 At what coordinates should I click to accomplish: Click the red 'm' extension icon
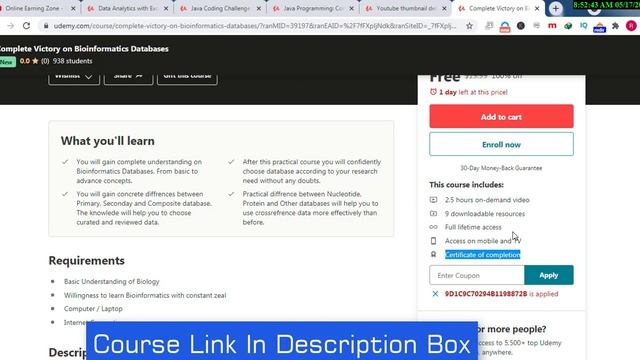[x=552, y=26]
